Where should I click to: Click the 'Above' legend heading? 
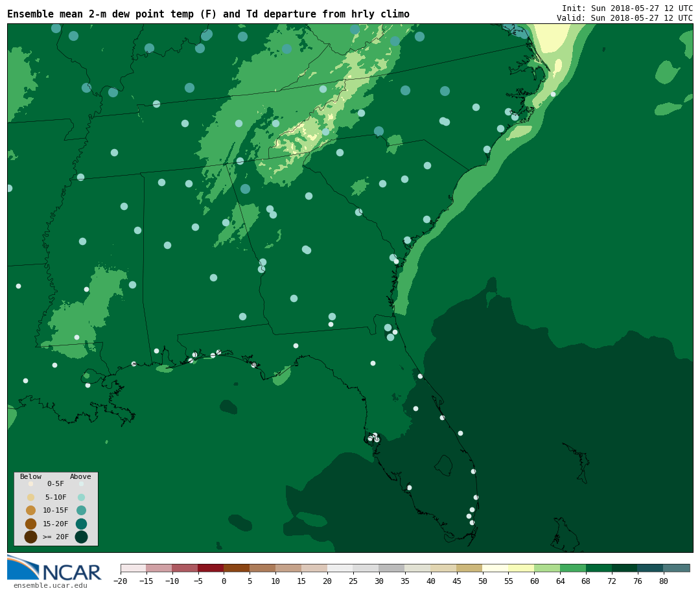click(x=80, y=476)
